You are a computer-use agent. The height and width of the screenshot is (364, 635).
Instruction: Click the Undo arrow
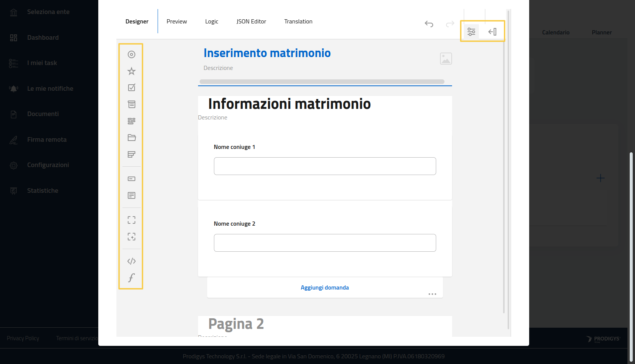pos(429,24)
